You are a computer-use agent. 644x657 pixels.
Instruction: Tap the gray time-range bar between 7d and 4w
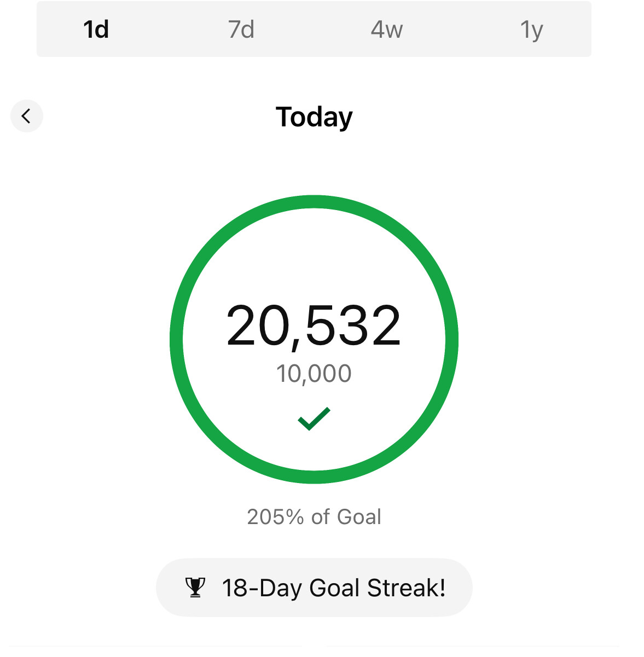pyautogui.click(x=314, y=29)
